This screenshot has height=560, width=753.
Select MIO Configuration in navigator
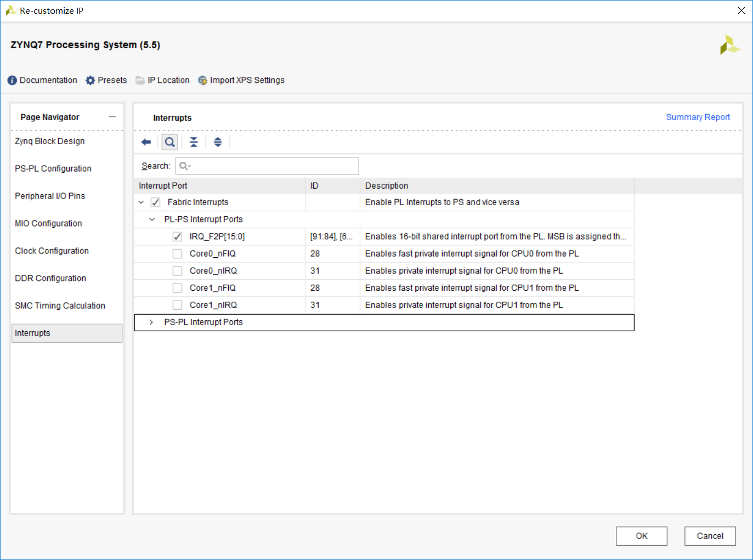click(x=48, y=223)
